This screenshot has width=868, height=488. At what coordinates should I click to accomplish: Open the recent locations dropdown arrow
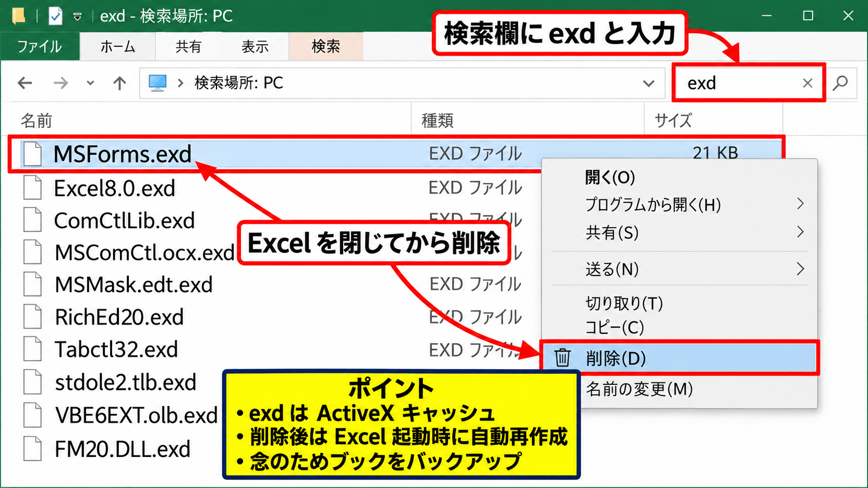click(90, 83)
